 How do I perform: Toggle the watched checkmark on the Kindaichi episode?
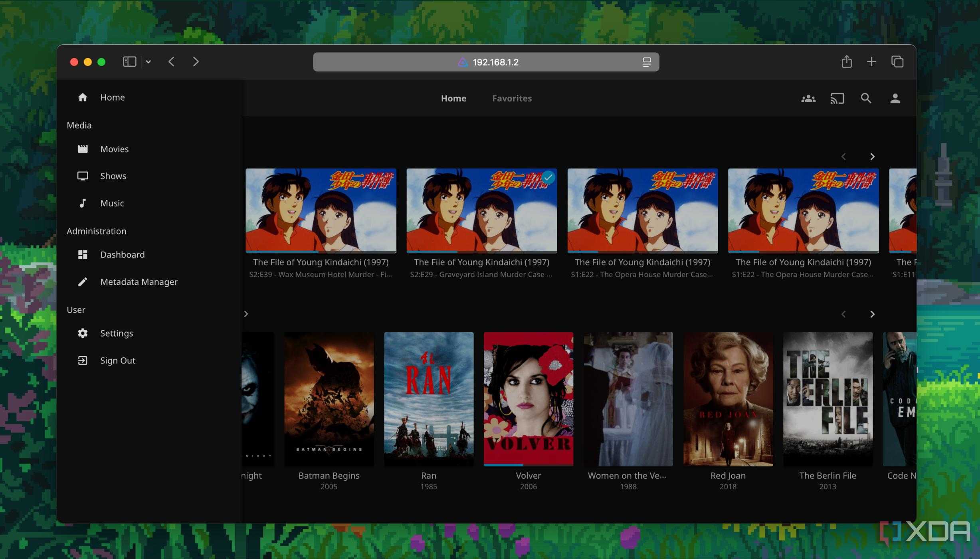click(548, 178)
